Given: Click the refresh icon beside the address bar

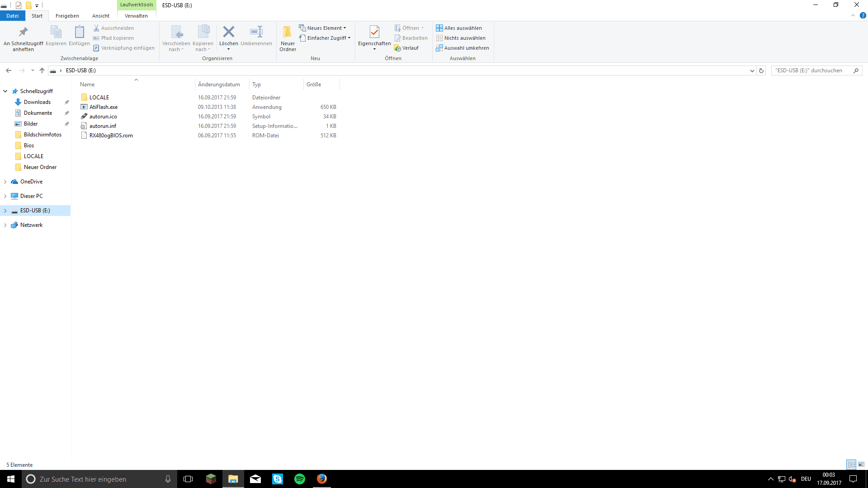Looking at the screenshot, I should [x=761, y=70].
